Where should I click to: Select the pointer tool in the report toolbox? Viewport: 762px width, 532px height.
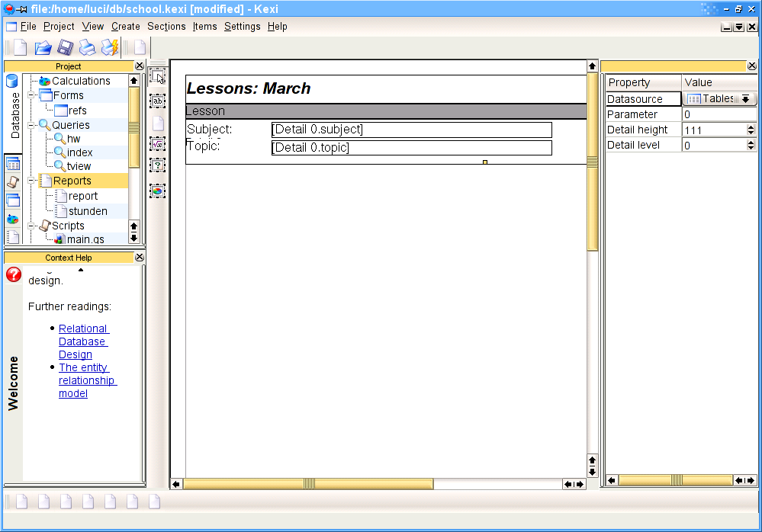(157, 77)
